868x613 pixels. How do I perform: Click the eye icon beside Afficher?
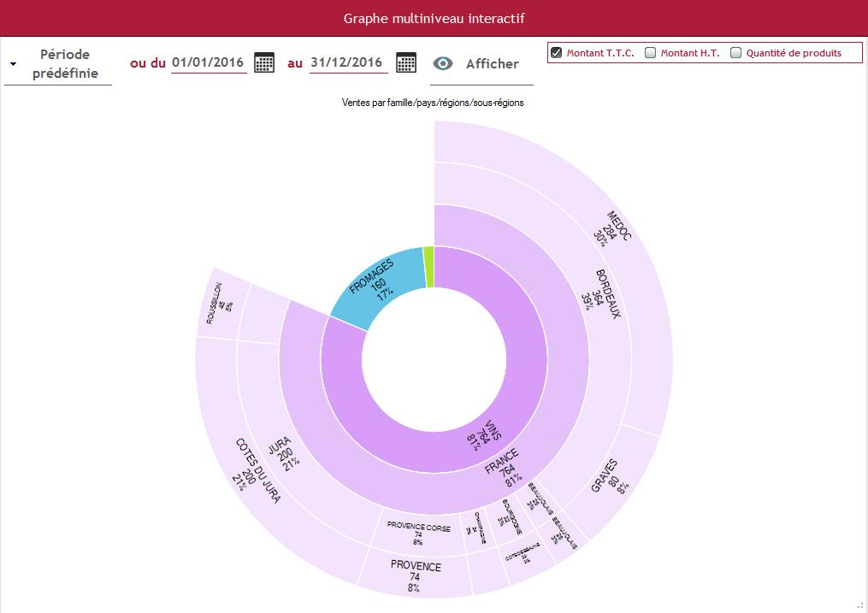(443, 63)
